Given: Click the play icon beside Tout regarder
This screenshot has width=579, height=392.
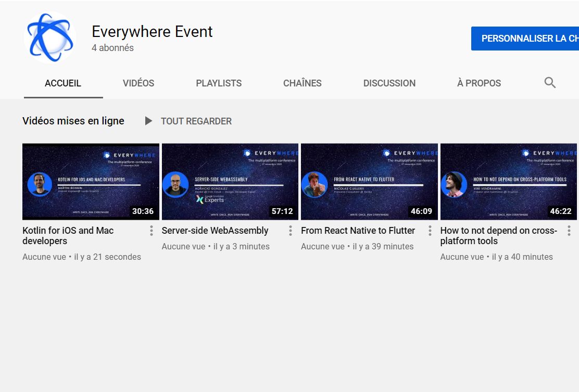Looking at the screenshot, I should tap(148, 121).
